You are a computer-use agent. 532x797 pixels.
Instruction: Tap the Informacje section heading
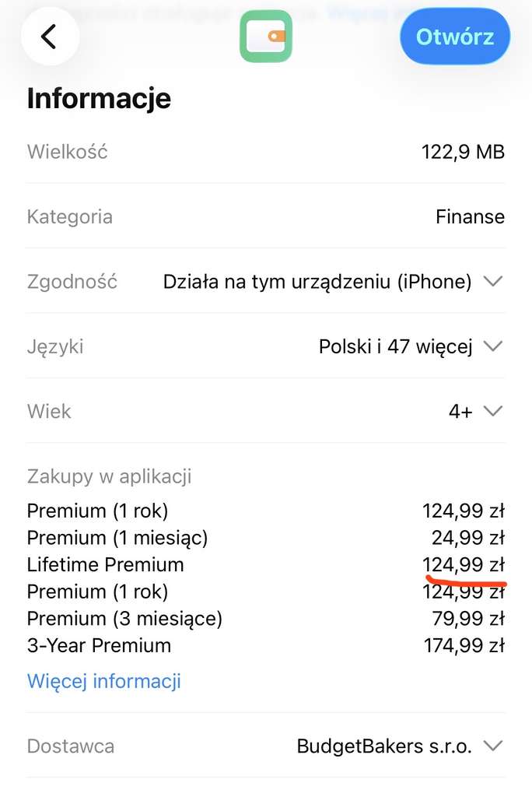pos(99,98)
